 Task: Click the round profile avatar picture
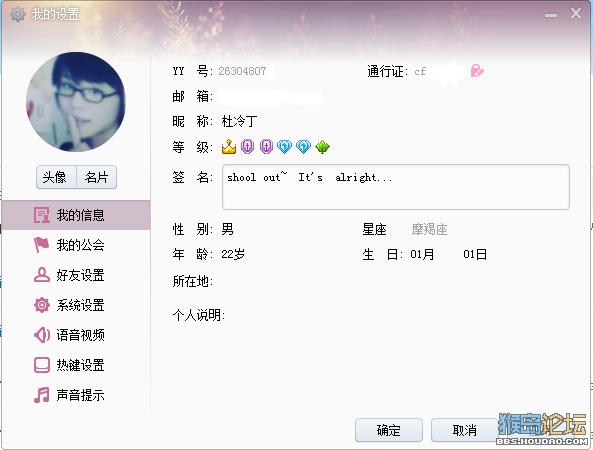tap(76, 102)
